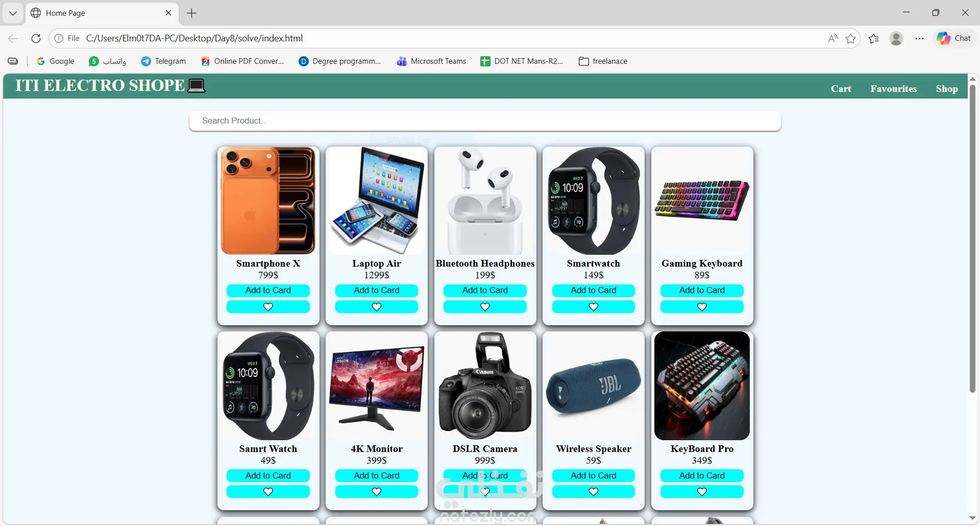Screen dimensions: 980x526
Task: Open the Favourites page
Action: pos(893,89)
